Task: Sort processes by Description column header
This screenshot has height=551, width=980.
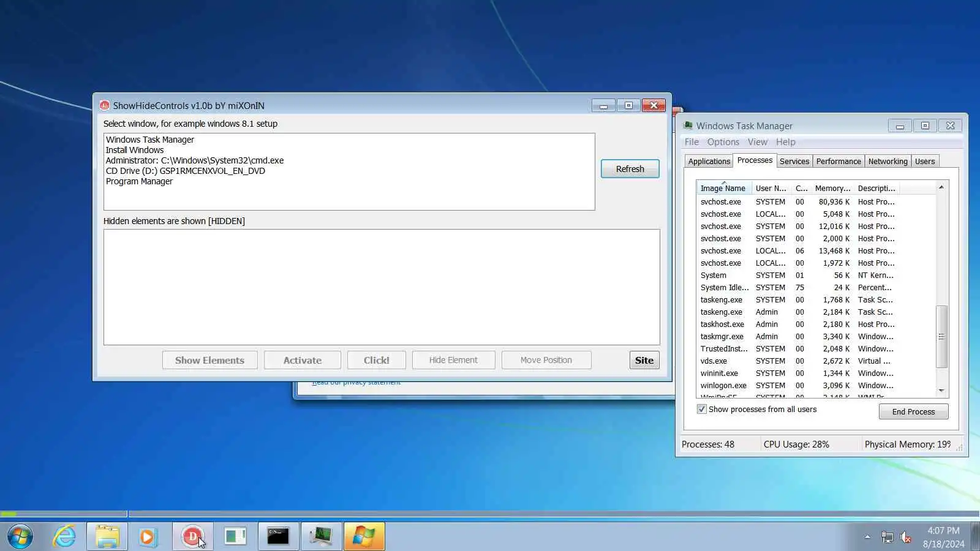Action: [876, 188]
